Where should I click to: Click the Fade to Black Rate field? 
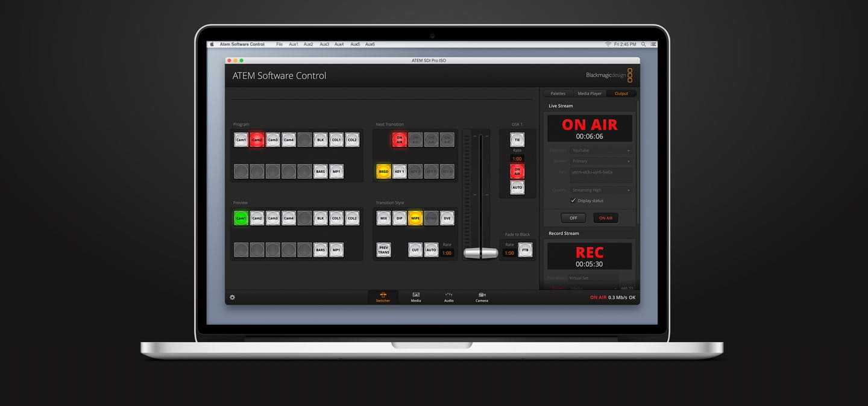509,253
